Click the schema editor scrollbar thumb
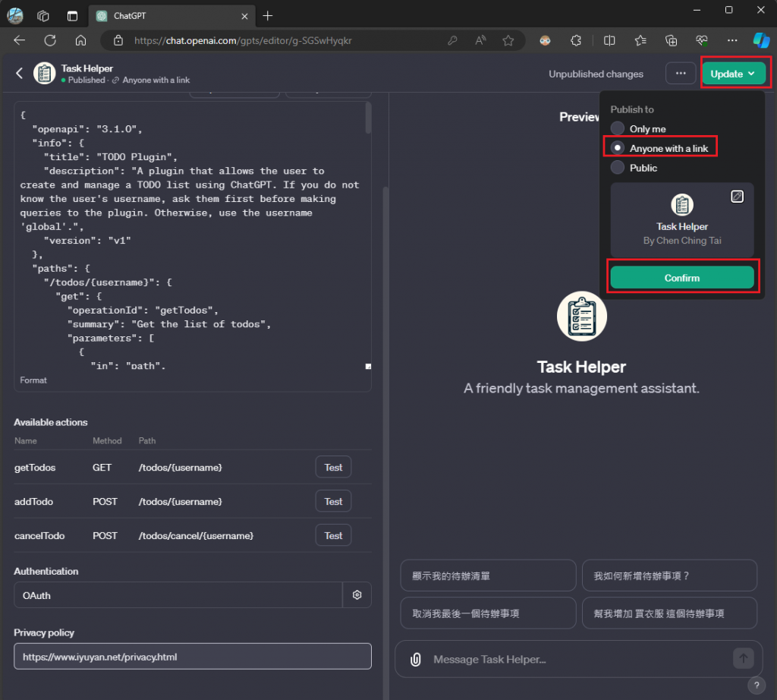Image resolution: width=777 pixels, height=700 pixels. [x=368, y=118]
